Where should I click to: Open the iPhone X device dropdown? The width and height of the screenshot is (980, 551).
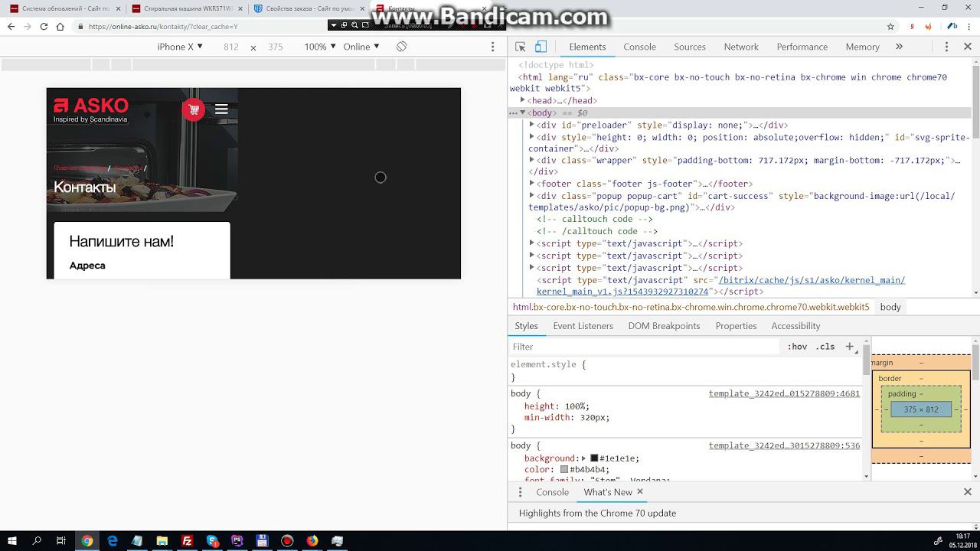click(180, 47)
